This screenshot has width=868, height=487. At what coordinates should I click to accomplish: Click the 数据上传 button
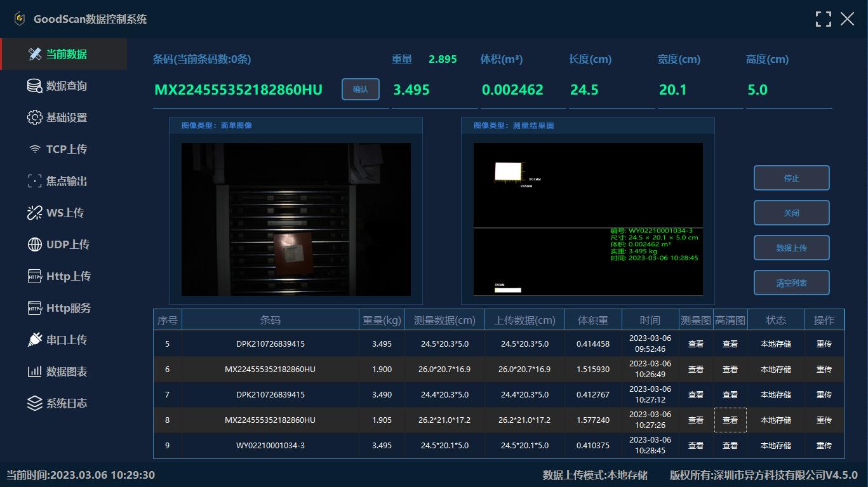tap(791, 248)
